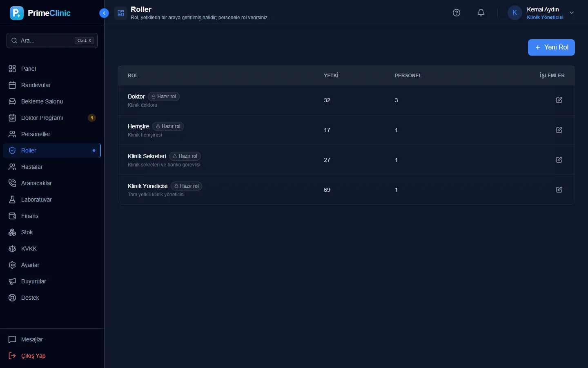Open edit for Klinik Sekreteri role

click(x=559, y=160)
